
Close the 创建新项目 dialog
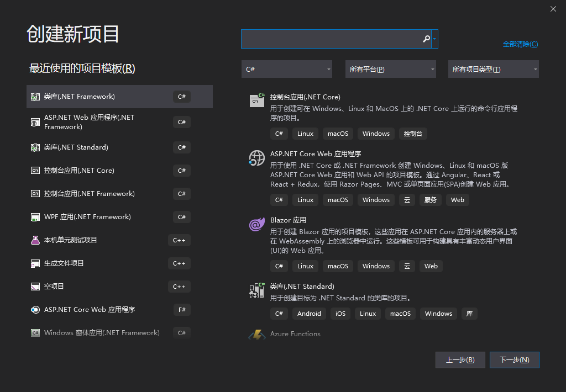553,9
